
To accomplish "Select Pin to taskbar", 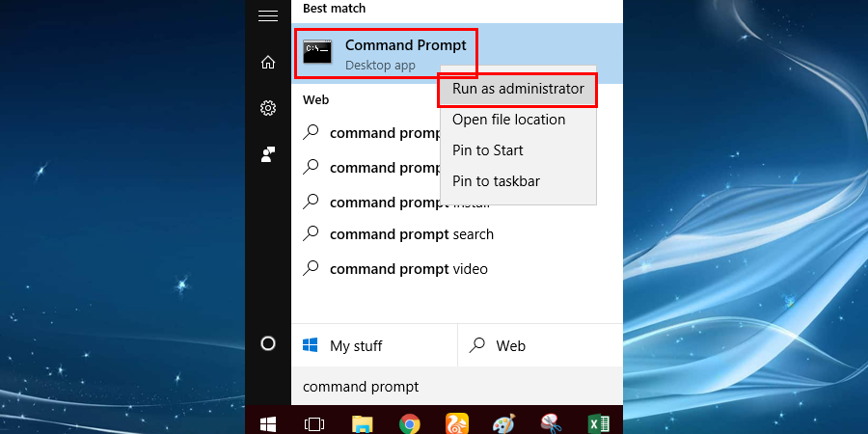I will [x=496, y=181].
